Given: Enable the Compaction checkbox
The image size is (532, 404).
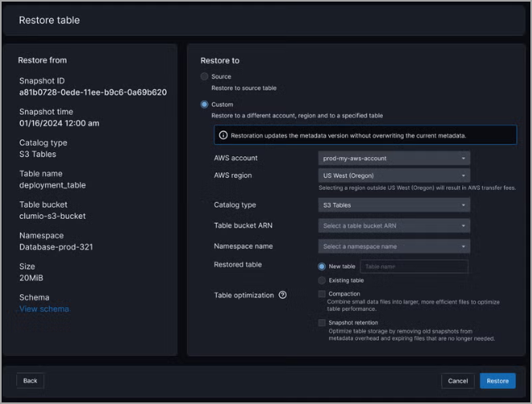Looking at the screenshot, I should 322,294.
